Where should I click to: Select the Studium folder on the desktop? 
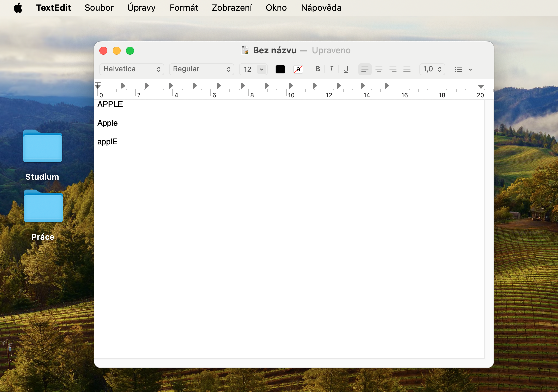coord(42,155)
